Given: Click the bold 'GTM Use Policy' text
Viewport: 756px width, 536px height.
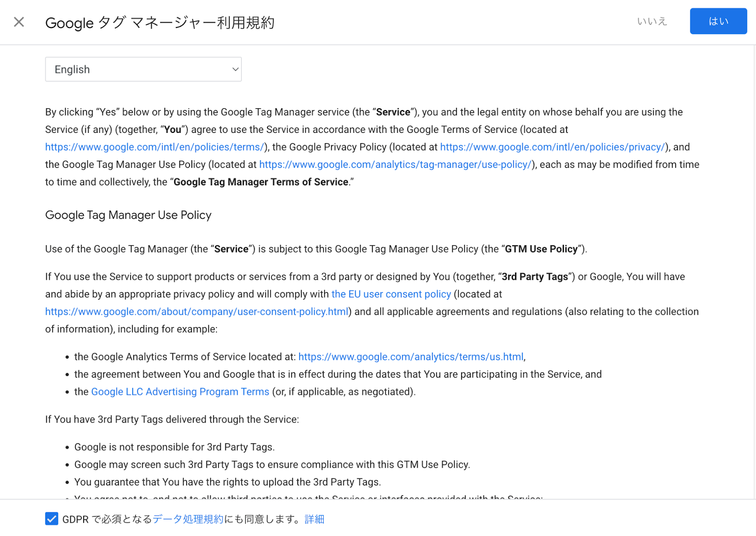Looking at the screenshot, I should click(541, 249).
